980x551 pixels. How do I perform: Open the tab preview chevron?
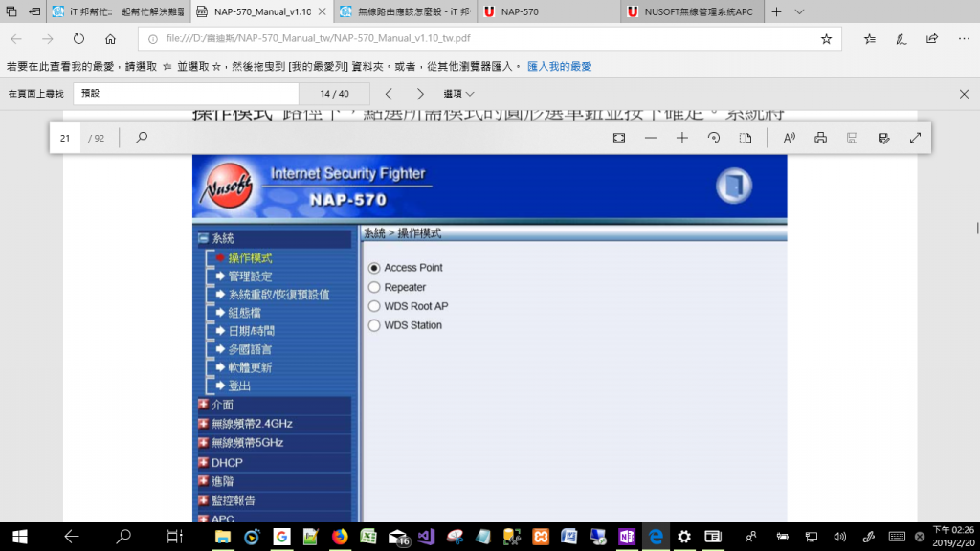[799, 11]
